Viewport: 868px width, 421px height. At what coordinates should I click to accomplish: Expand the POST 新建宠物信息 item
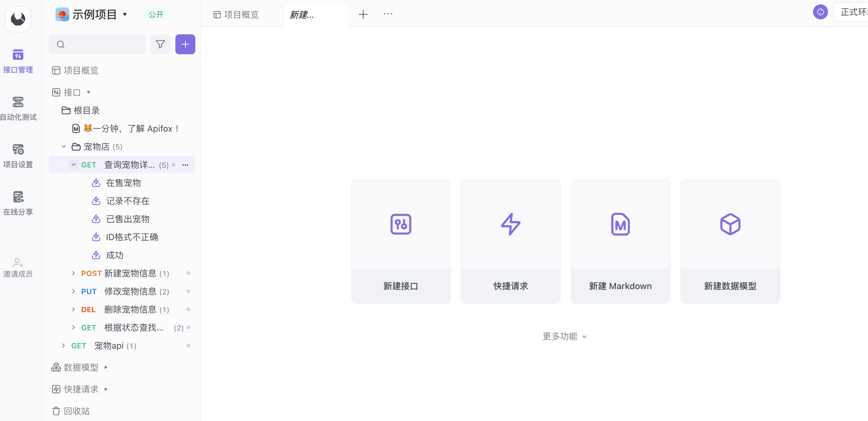pyautogui.click(x=73, y=273)
